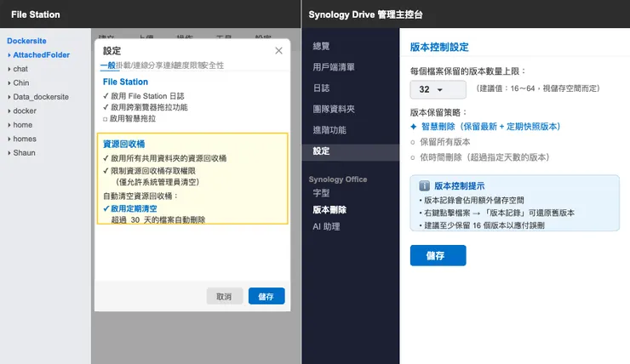This screenshot has height=364, width=630.
Task: Expand the AttachedFolder tree node arrow
Action: click(9, 55)
